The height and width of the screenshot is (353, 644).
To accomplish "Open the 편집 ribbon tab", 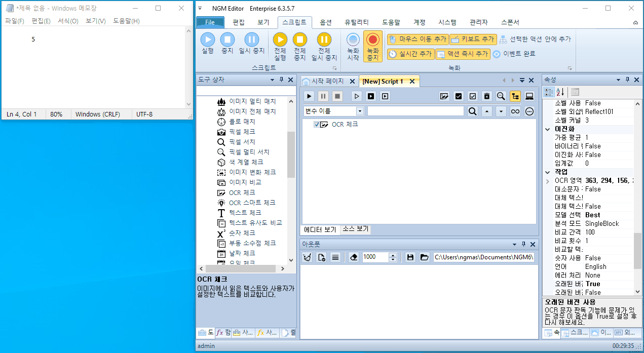I will [239, 22].
